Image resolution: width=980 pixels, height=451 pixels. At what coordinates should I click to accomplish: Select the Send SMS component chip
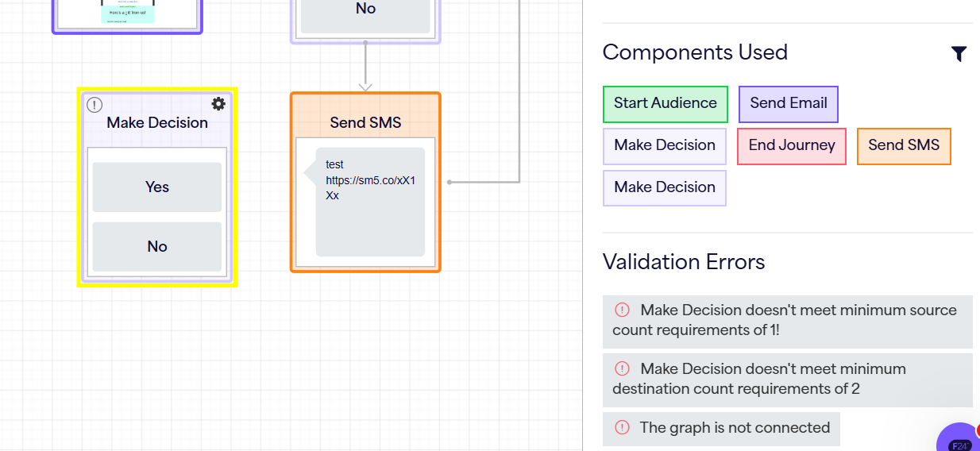(903, 145)
